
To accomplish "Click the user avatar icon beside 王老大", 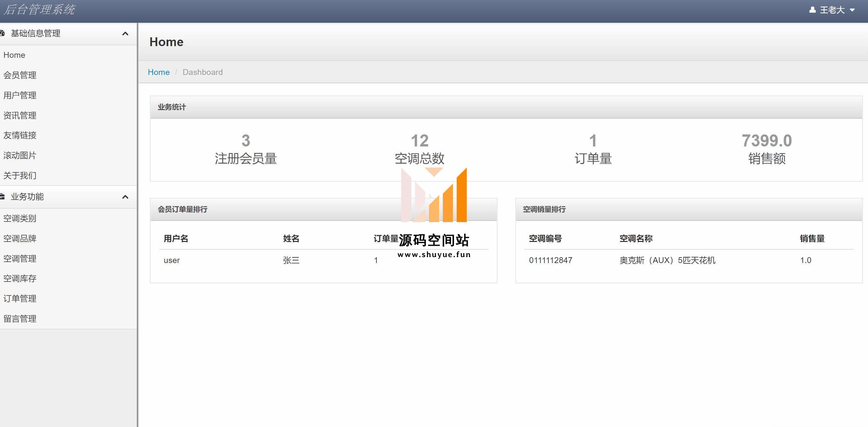I will coord(812,10).
